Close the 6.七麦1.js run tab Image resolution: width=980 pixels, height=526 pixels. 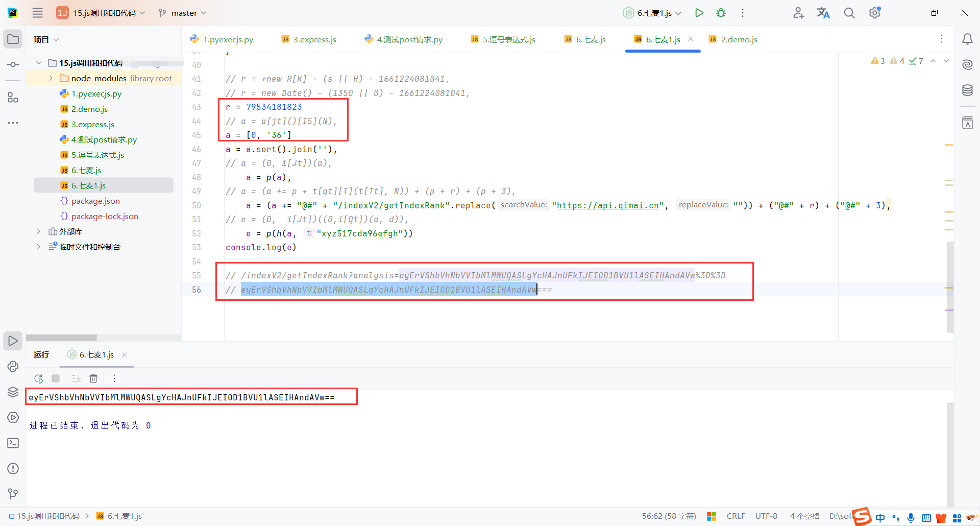125,355
